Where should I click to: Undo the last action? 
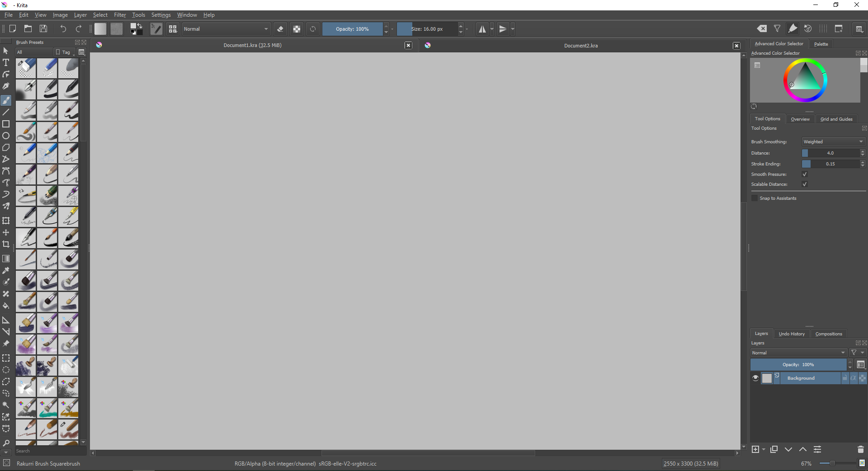pos(63,29)
